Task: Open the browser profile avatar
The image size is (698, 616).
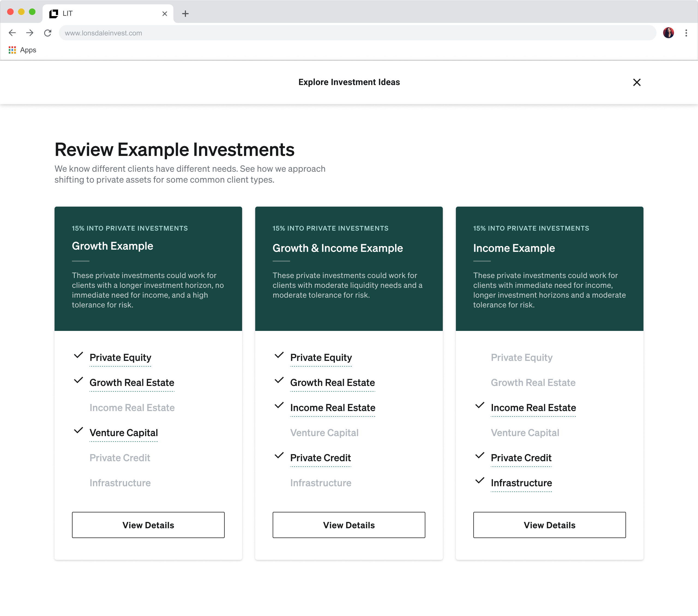Action: [668, 33]
